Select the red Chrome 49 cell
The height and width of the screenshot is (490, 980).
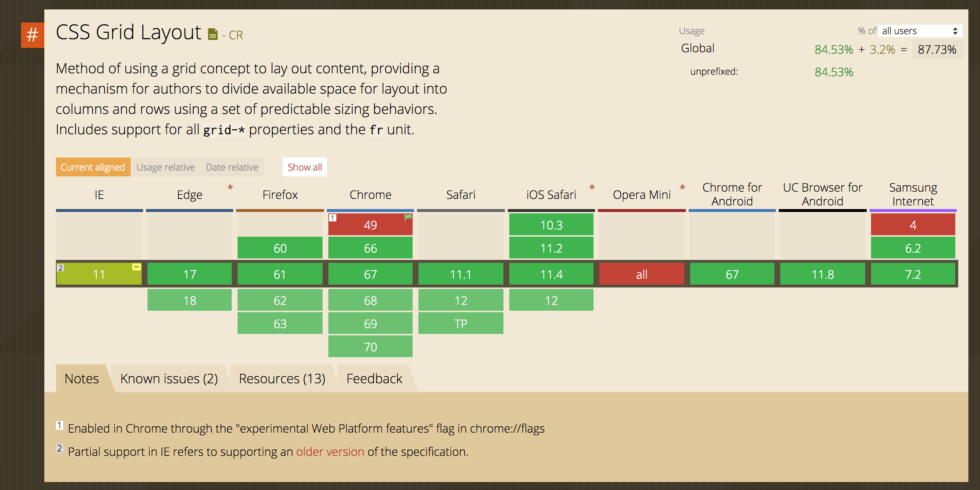tap(370, 225)
